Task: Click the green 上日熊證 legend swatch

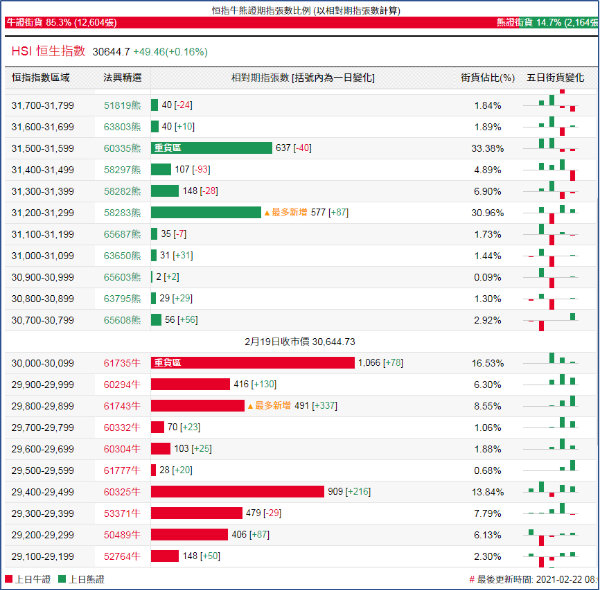Action: pos(62,579)
